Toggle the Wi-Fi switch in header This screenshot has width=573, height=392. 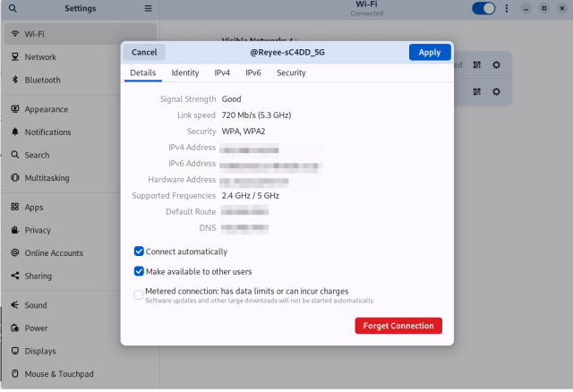click(483, 8)
